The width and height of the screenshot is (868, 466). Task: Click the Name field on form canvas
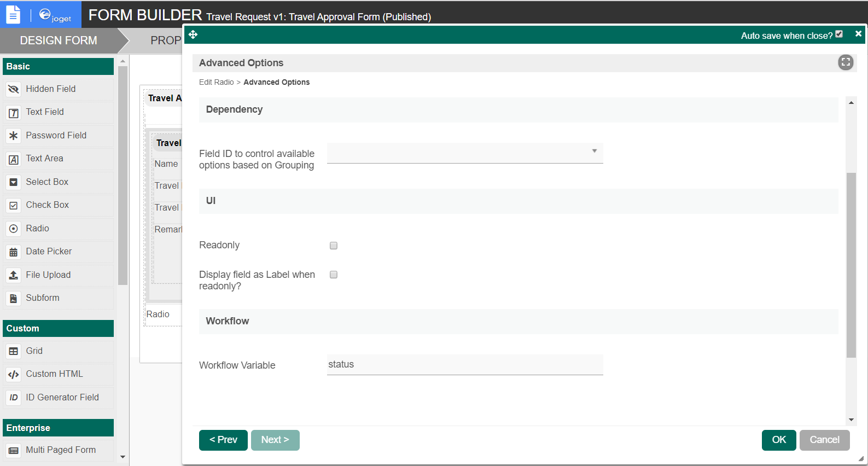pyautogui.click(x=166, y=164)
